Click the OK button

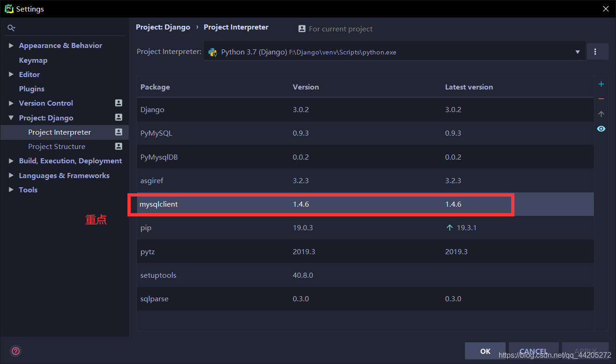tap(485, 351)
